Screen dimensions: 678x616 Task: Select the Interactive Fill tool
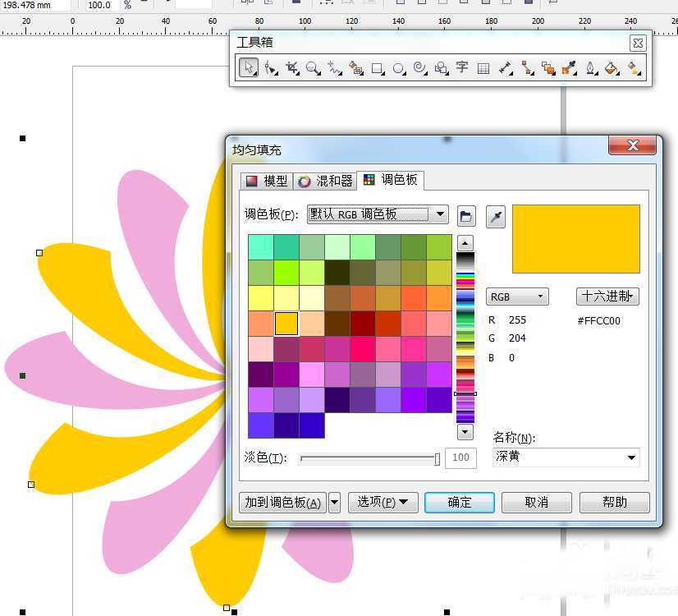(634, 68)
